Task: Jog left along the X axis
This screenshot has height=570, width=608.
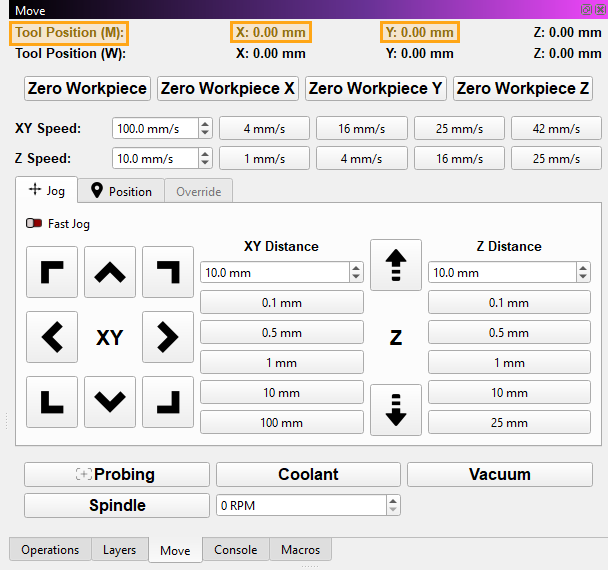Action: tap(52, 337)
